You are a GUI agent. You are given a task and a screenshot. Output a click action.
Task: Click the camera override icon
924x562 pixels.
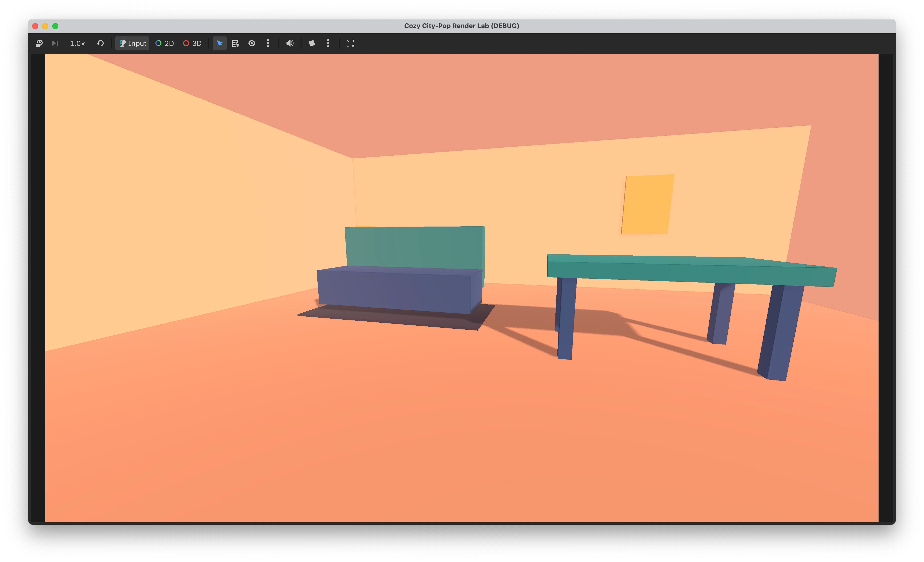click(312, 43)
